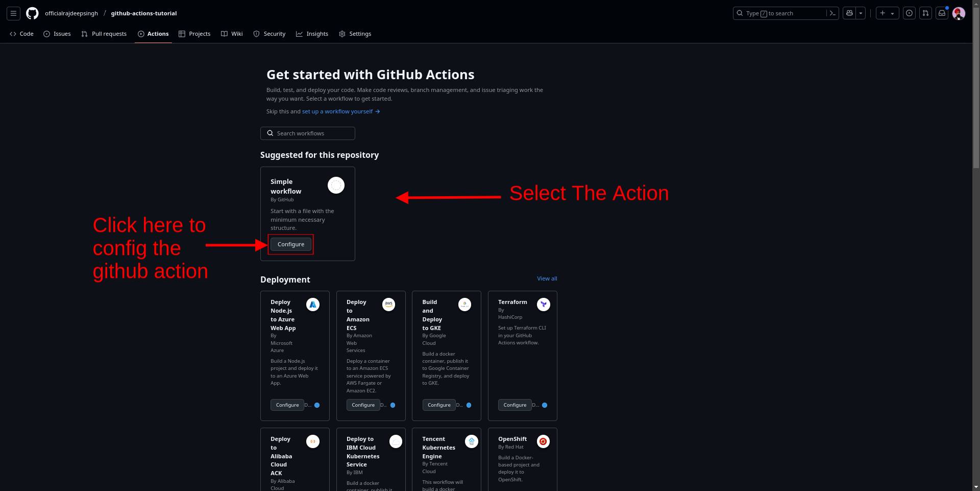980x491 pixels.
Task: Open your Pull requests icon in header
Action: click(x=925, y=13)
